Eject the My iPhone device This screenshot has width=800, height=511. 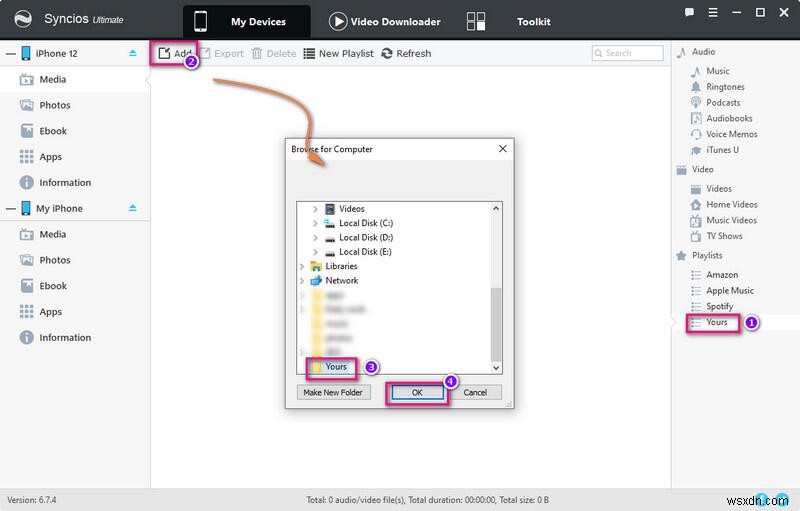tap(133, 208)
